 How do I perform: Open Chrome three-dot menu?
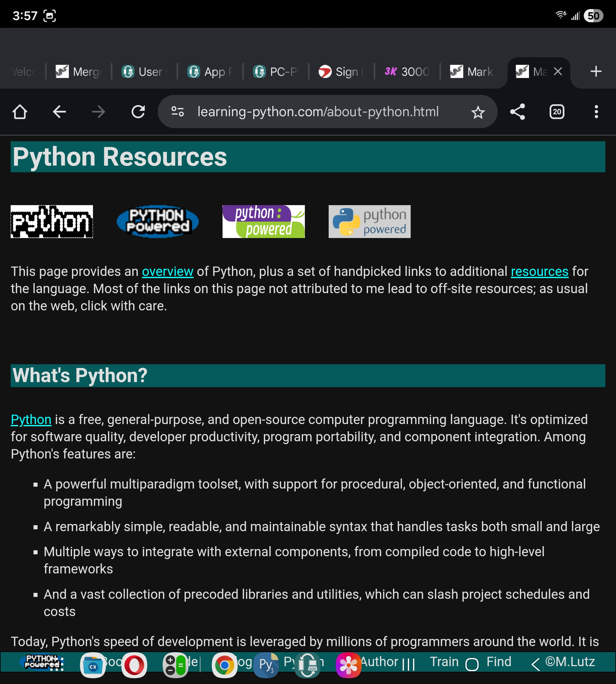[x=596, y=112]
